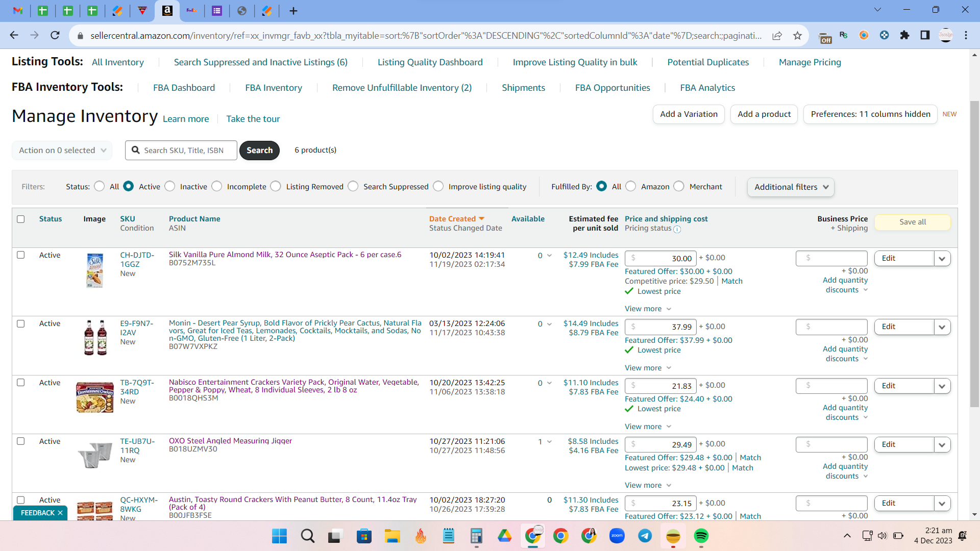Click the Save all button

pyautogui.click(x=913, y=222)
